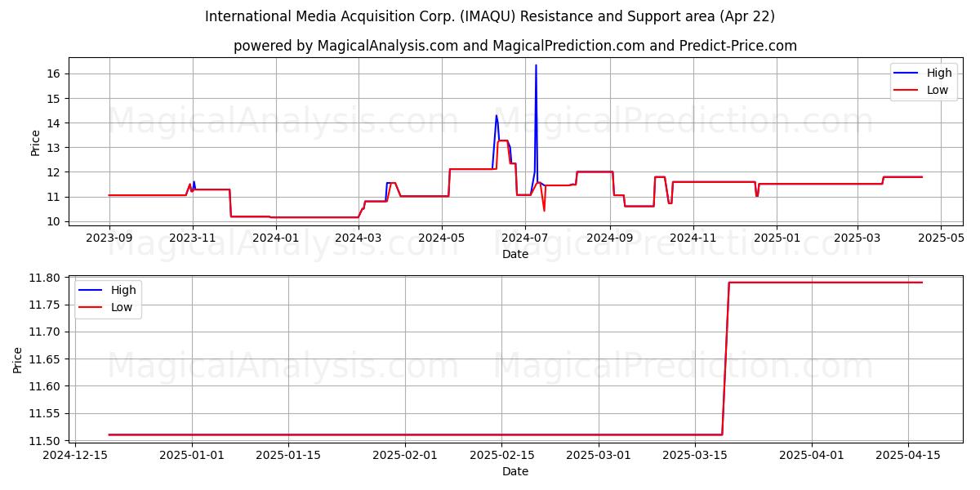The image size is (980, 490).
Task: Click 'High' in the bottom chart legend
Action: coord(123,290)
